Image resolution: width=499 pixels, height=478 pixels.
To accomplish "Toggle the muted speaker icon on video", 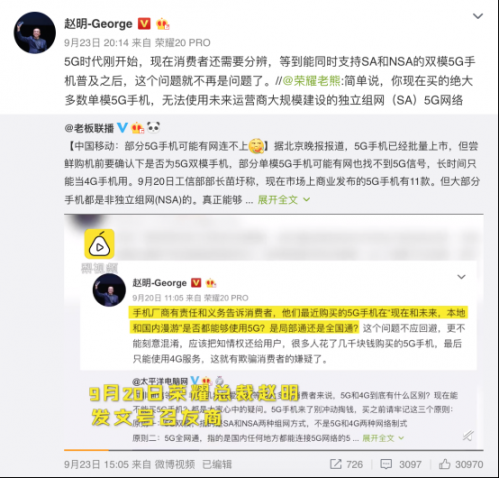I will pos(468,436).
